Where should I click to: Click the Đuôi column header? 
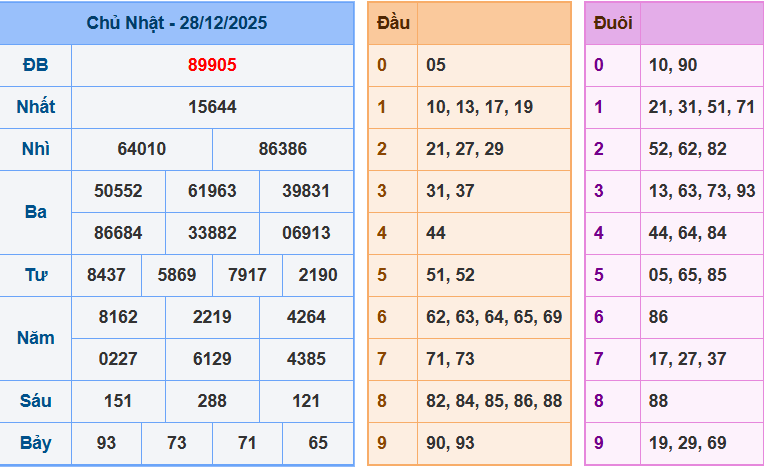612,23
